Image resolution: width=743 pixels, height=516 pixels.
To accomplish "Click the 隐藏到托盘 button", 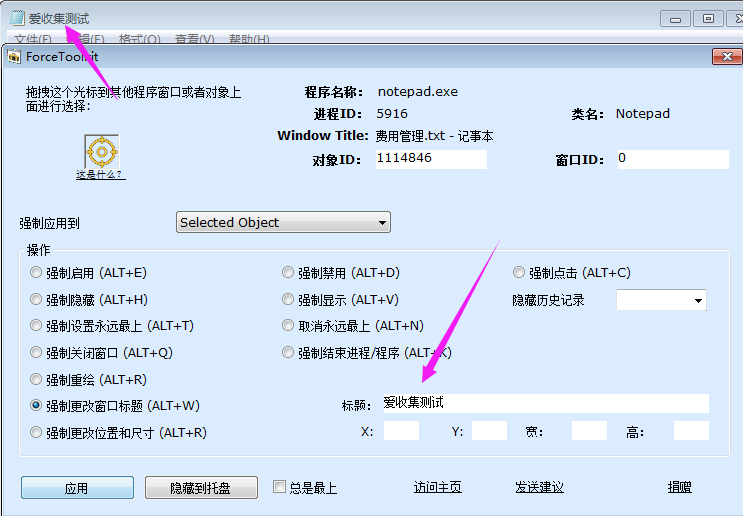I will coord(201,488).
